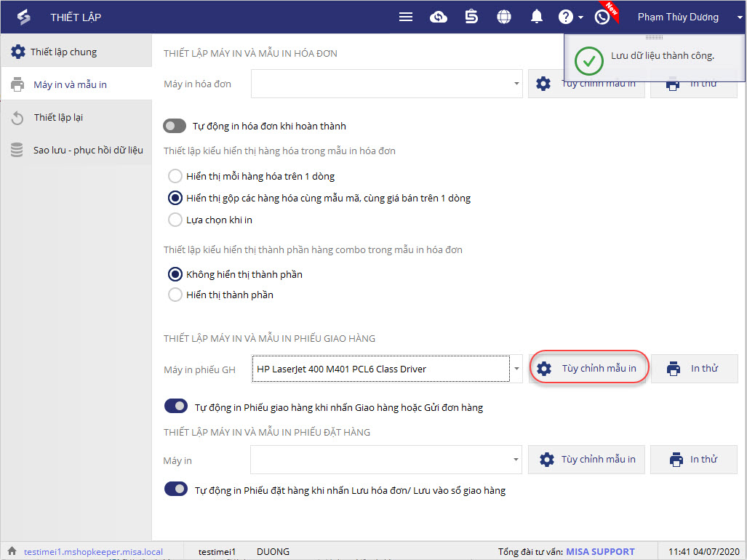
Task: Select Lựa chọn khi in radio option
Action: [175, 220]
